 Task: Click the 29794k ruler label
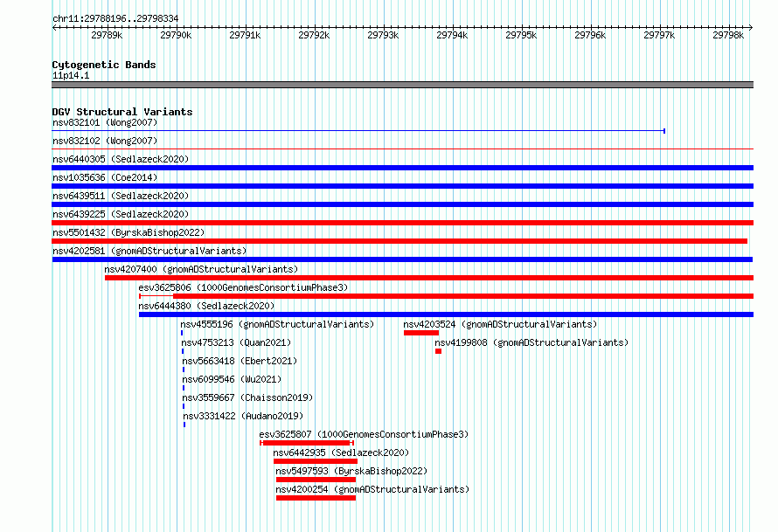tap(452, 35)
